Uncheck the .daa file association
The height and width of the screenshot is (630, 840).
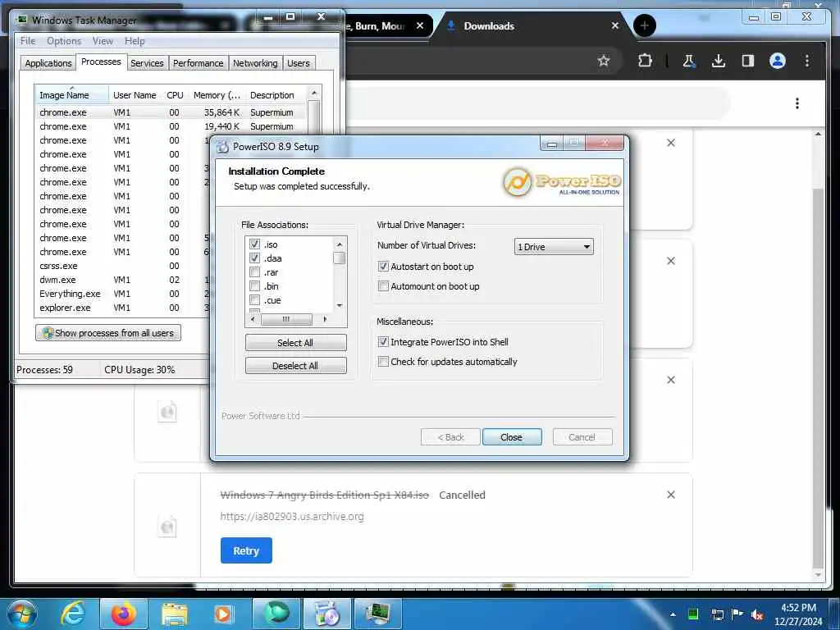pos(254,258)
